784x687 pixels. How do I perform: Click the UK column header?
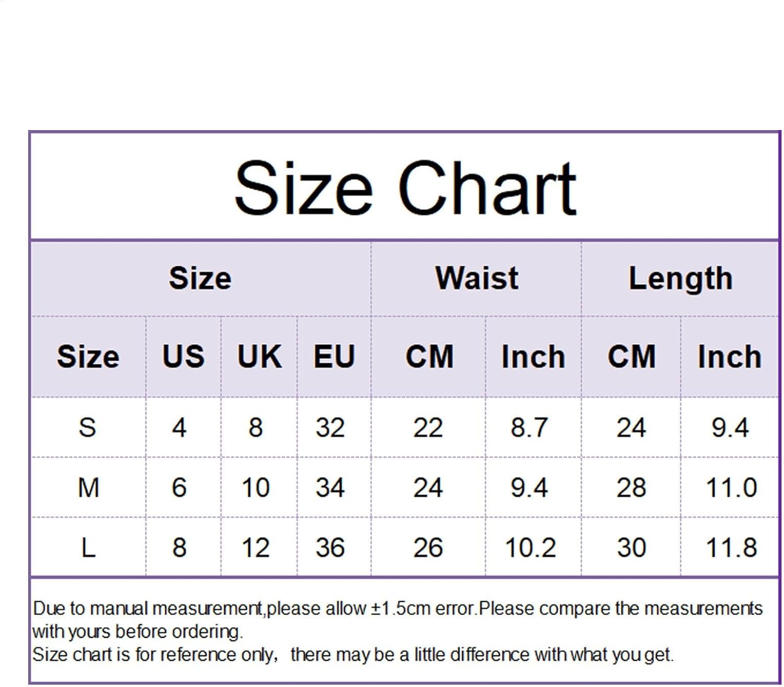click(259, 357)
